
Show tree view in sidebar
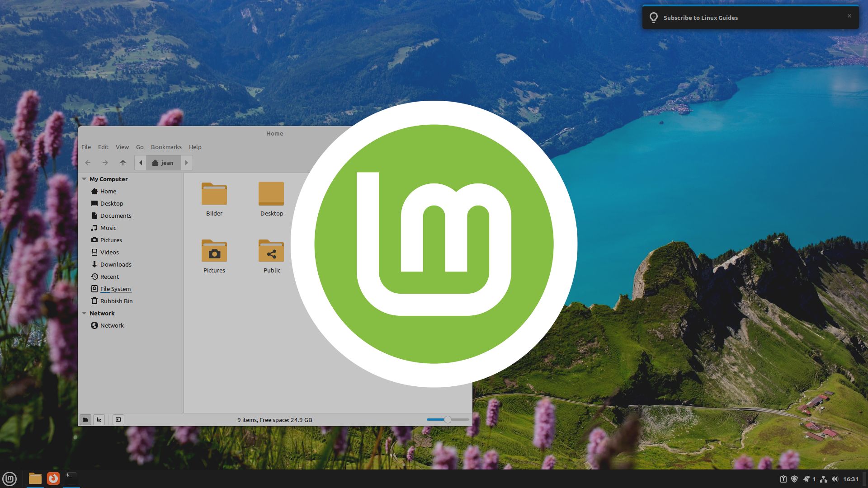point(99,420)
